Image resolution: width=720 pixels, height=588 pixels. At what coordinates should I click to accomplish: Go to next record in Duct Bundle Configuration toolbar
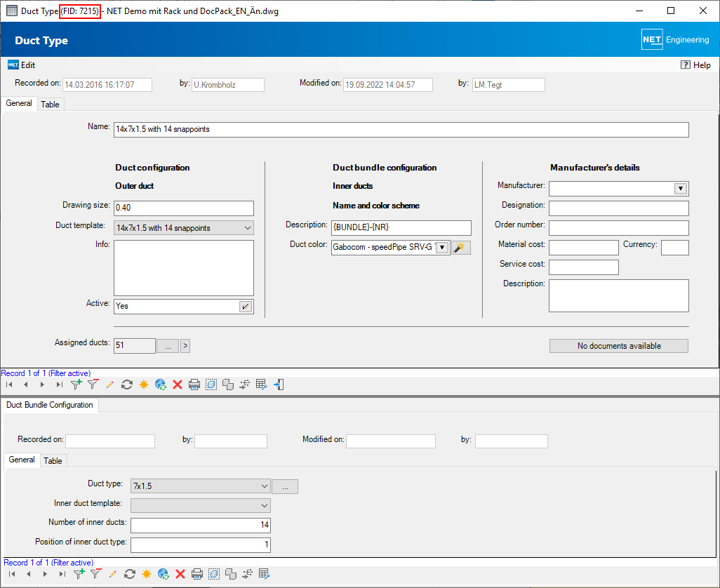click(45, 574)
